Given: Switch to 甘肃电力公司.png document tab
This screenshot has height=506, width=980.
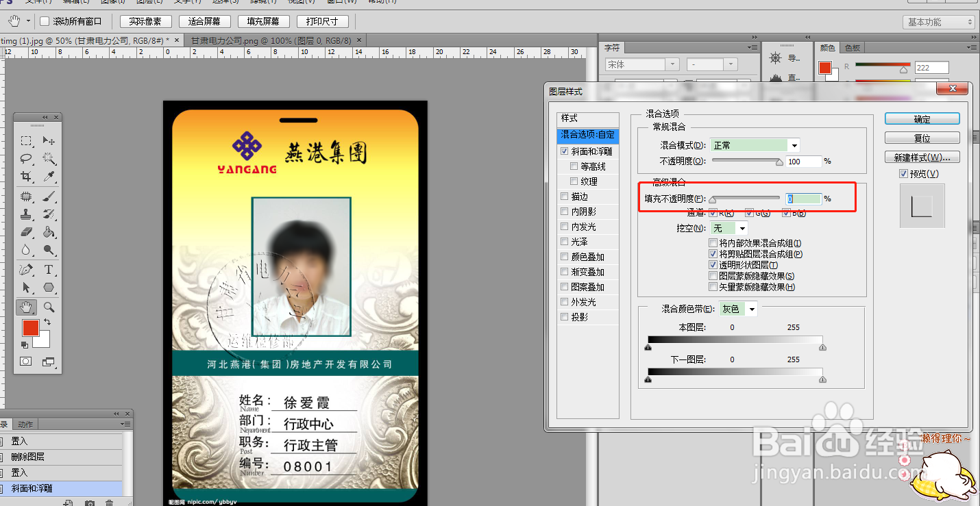Looking at the screenshot, I should 271,40.
